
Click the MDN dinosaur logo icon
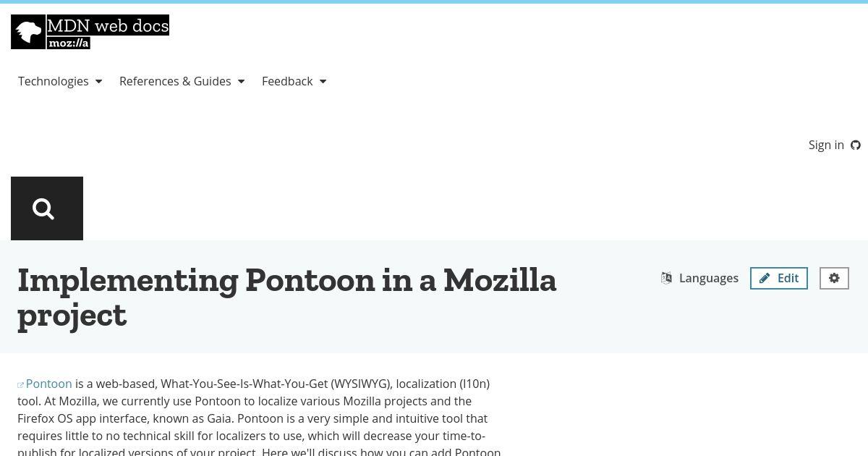click(x=28, y=32)
